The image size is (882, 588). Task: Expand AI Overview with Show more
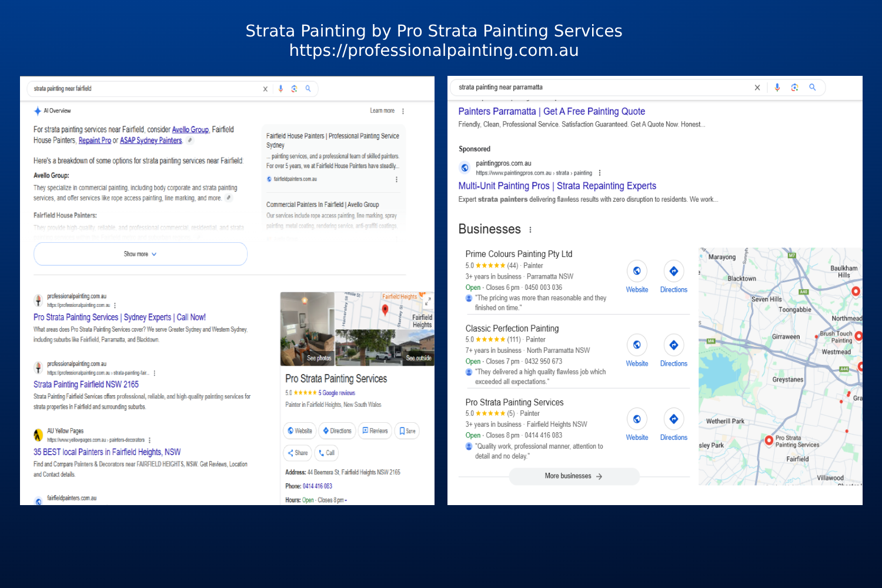pos(141,254)
